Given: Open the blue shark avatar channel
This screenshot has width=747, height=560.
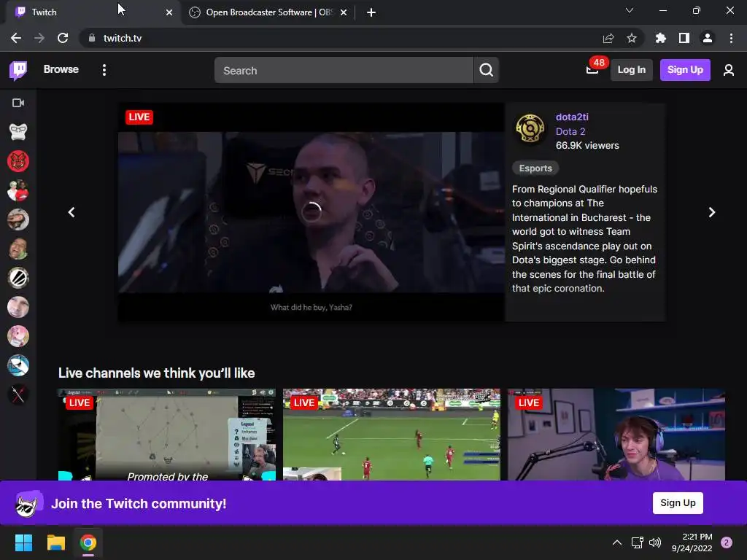Looking at the screenshot, I should [18, 365].
